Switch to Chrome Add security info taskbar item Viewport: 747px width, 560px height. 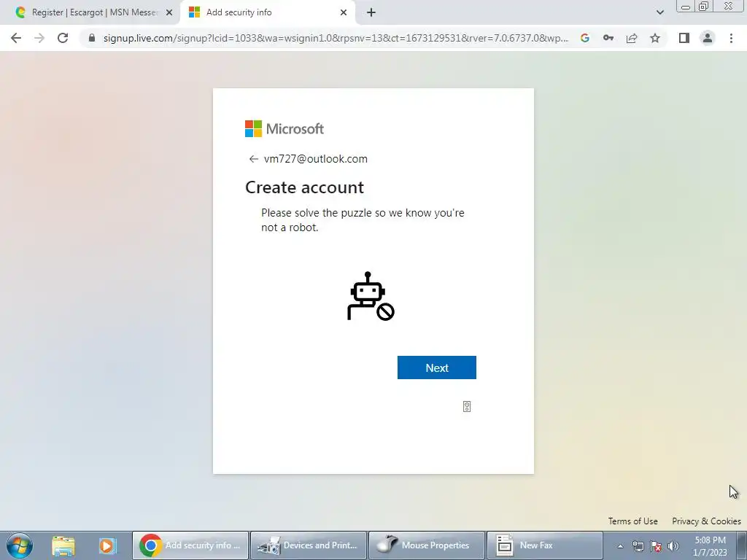(190, 545)
